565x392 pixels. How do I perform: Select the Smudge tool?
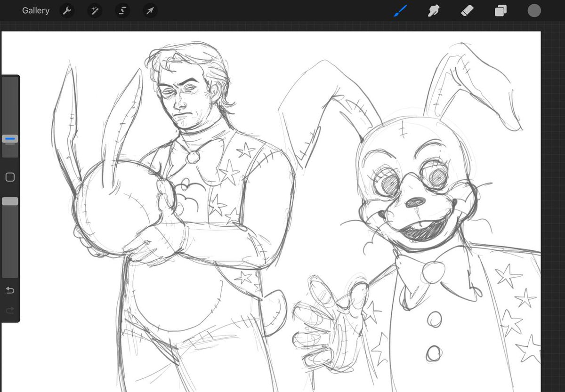434,10
